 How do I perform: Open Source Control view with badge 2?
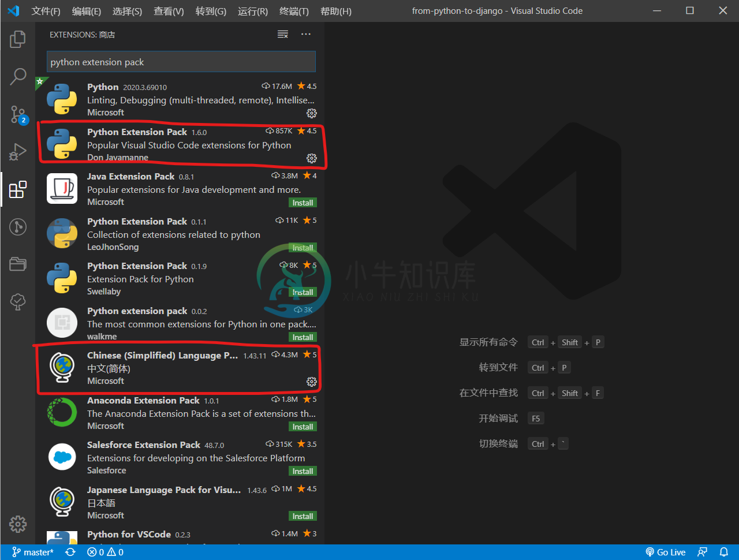[x=18, y=114]
